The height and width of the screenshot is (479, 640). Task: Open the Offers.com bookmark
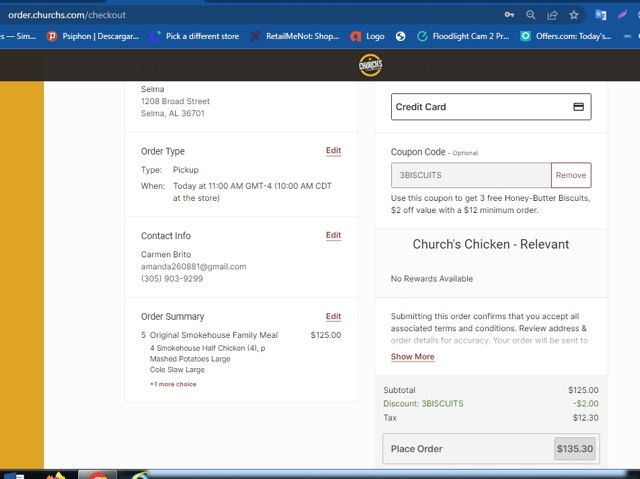(566, 36)
